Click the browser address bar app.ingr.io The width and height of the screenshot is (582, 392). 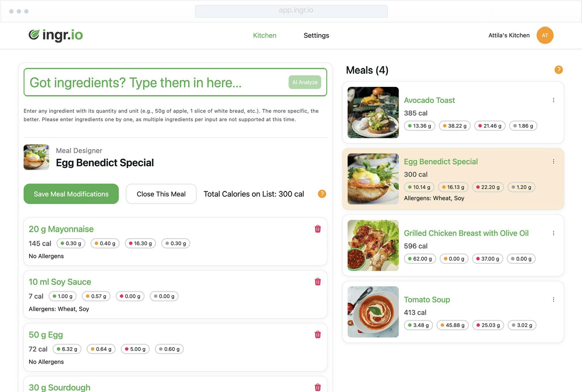[x=291, y=11]
